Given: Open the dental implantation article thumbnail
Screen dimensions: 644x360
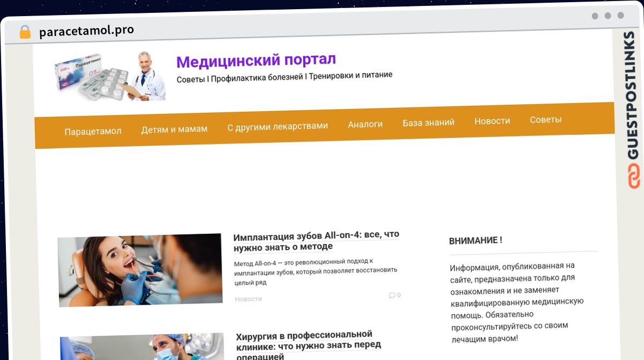Looking at the screenshot, I should pyautogui.click(x=140, y=270).
